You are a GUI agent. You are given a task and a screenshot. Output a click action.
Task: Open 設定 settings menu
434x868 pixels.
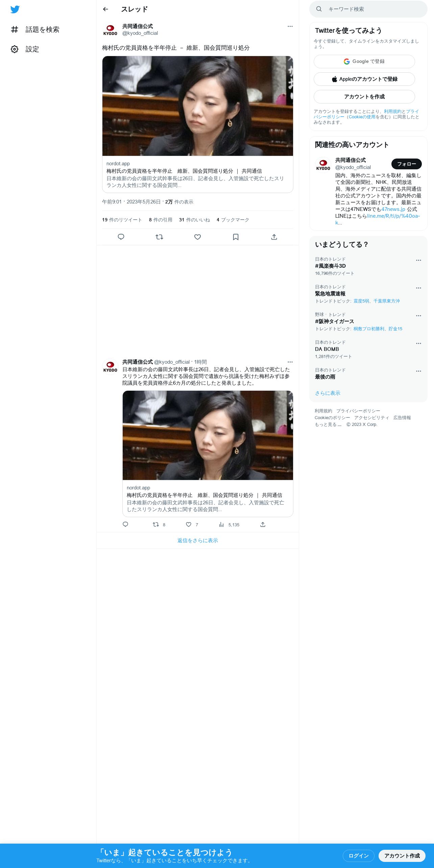coord(25,49)
